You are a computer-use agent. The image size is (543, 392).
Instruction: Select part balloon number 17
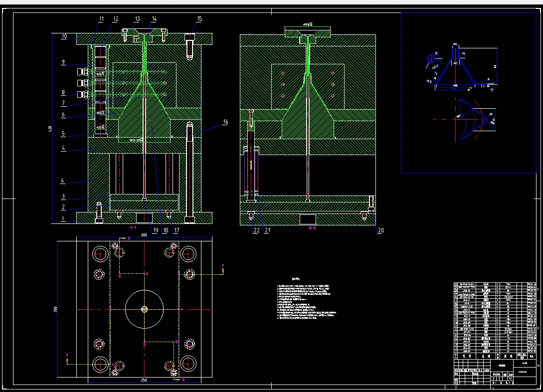(x=177, y=230)
